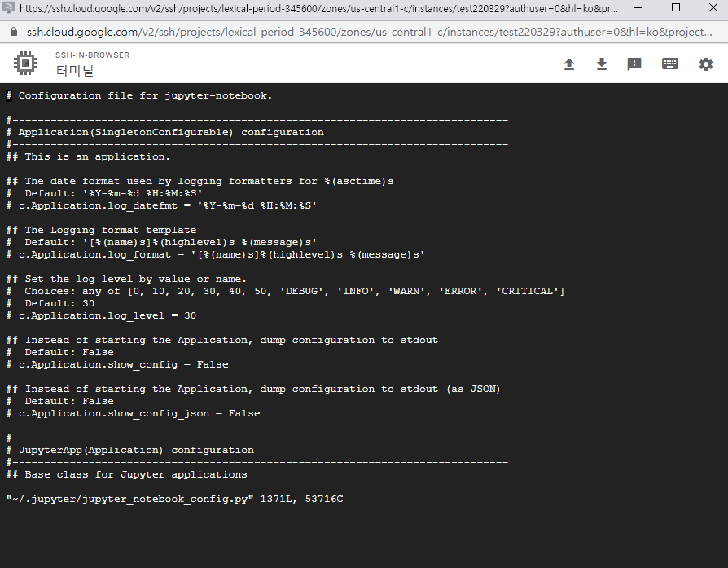
Task: Click the 'c.Application.show_config_json = False' line
Action: click(x=134, y=413)
